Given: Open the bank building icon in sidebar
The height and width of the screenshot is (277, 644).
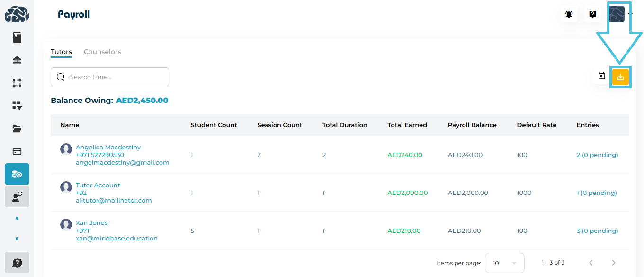Looking at the screenshot, I should (x=17, y=60).
